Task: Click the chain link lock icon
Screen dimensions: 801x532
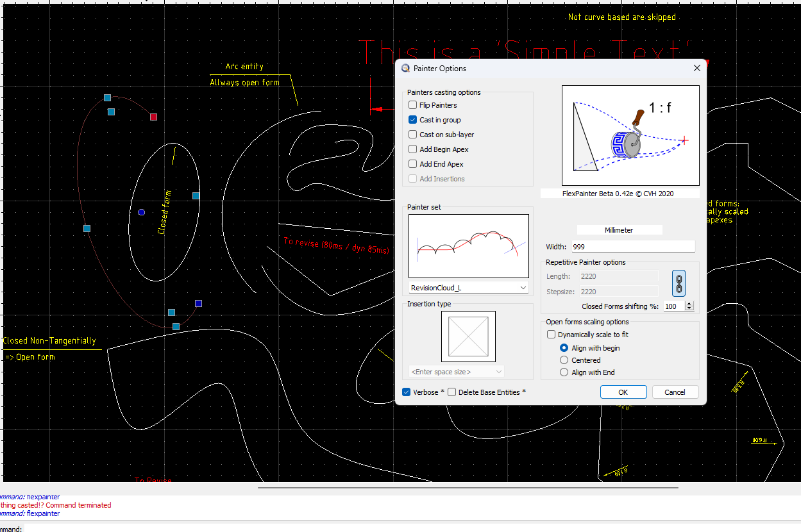Action: [x=679, y=283]
